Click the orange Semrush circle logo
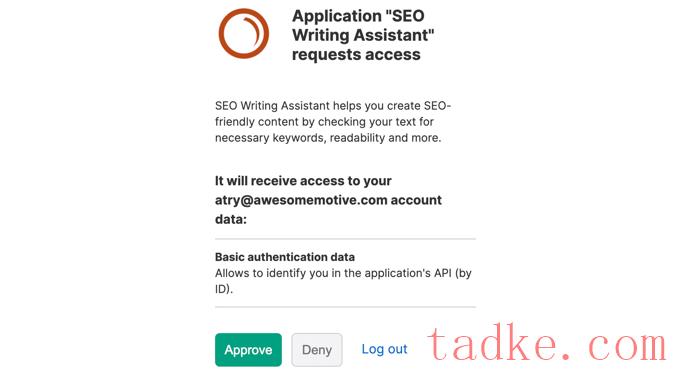Screen dimensions: 680x373 tap(244, 34)
